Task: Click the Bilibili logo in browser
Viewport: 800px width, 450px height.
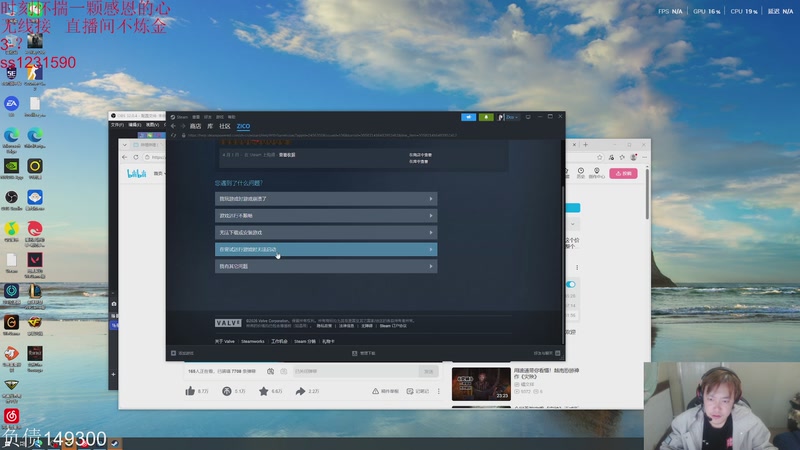Action: (136, 173)
